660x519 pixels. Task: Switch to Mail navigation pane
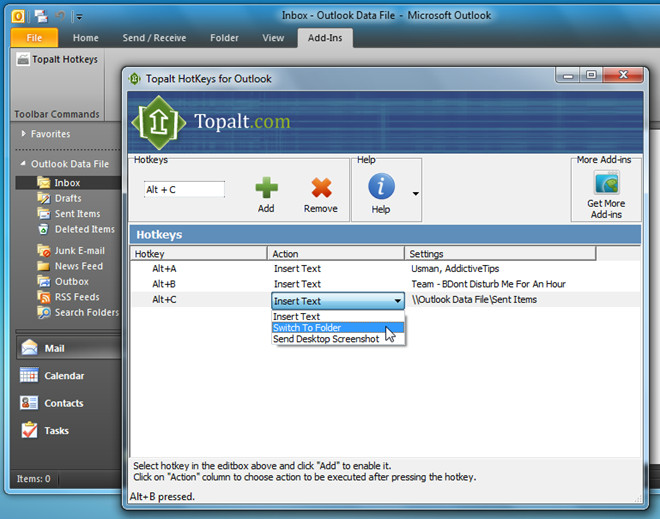coord(68,348)
